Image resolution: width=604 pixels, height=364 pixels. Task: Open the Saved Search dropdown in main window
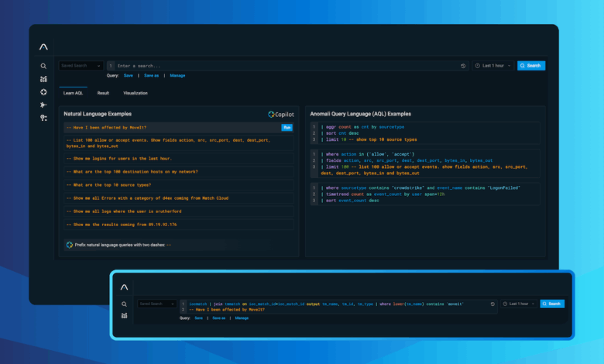click(x=81, y=66)
